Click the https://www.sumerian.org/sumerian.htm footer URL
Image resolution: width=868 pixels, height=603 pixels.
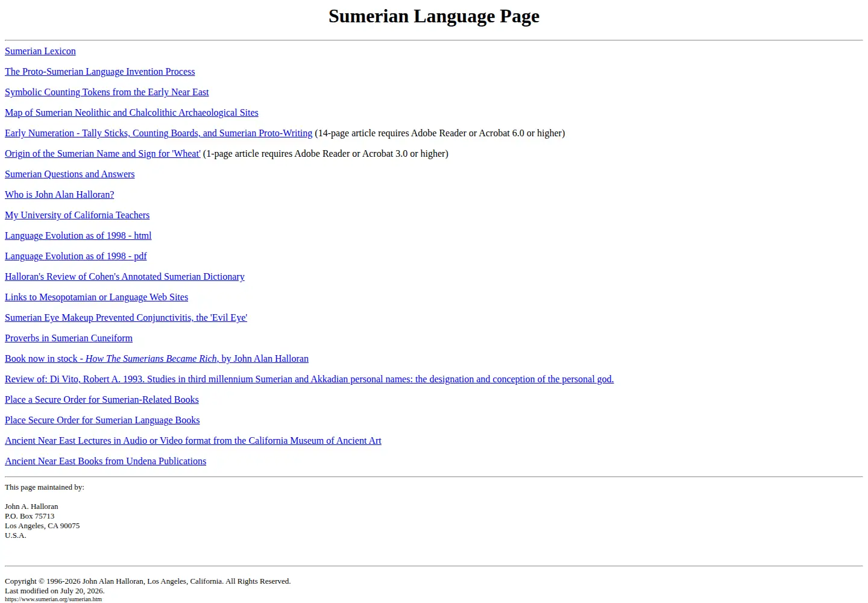click(x=53, y=599)
